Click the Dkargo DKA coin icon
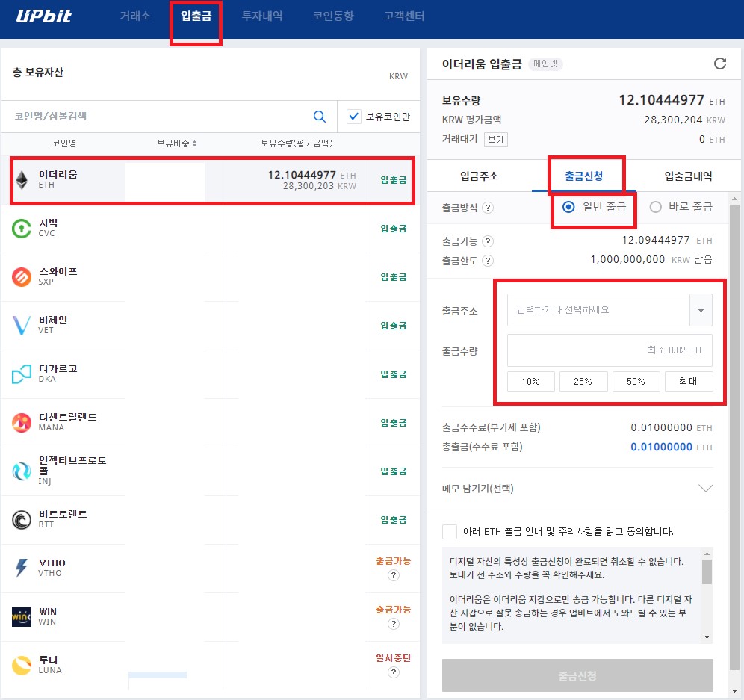This screenshot has width=744, height=700. click(22, 374)
